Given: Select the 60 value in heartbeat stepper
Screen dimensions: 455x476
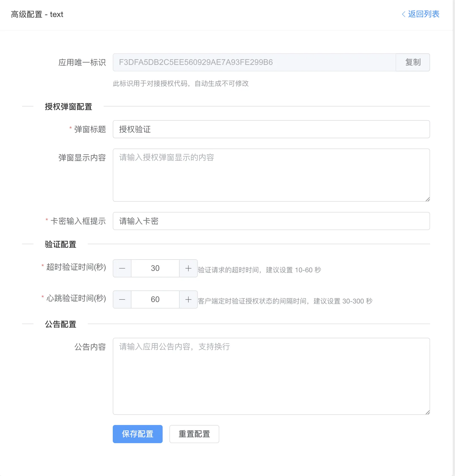Looking at the screenshot, I should tap(155, 299).
